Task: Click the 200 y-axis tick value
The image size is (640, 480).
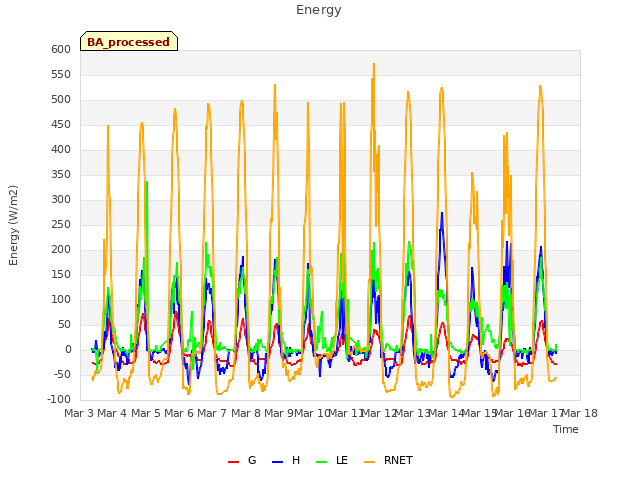Action: click(61, 249)
